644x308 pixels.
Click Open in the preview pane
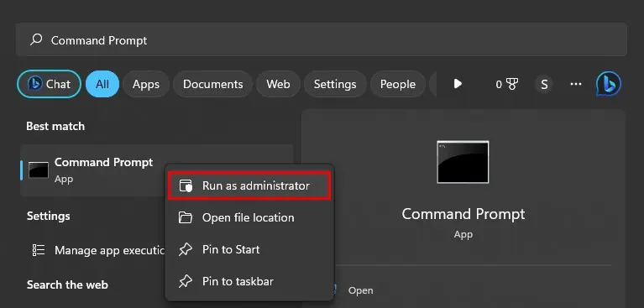(x=360, y=290)
